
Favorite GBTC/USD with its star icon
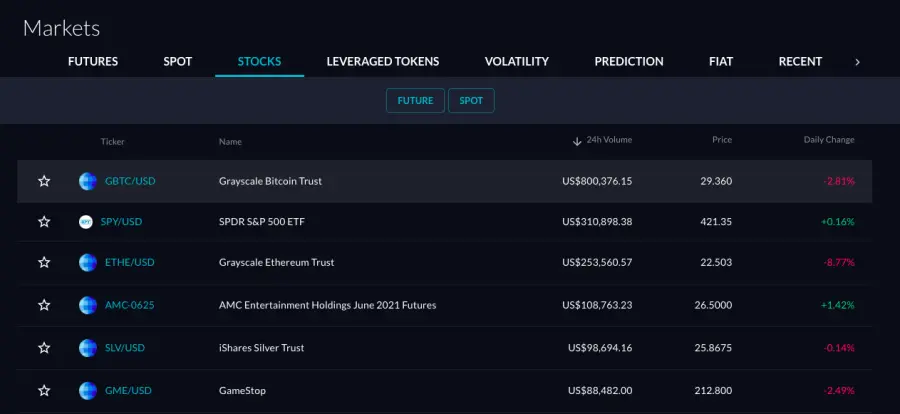[44, 181]
